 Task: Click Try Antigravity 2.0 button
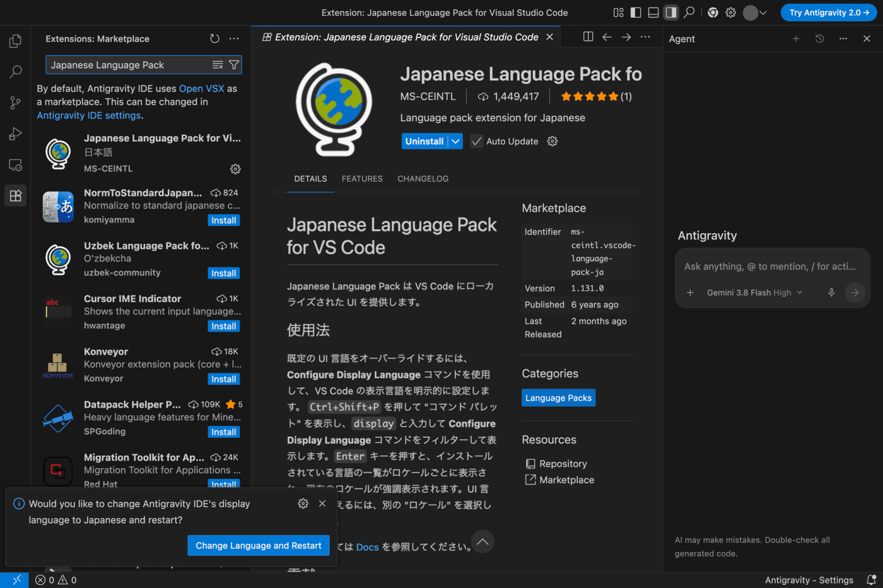829,13
